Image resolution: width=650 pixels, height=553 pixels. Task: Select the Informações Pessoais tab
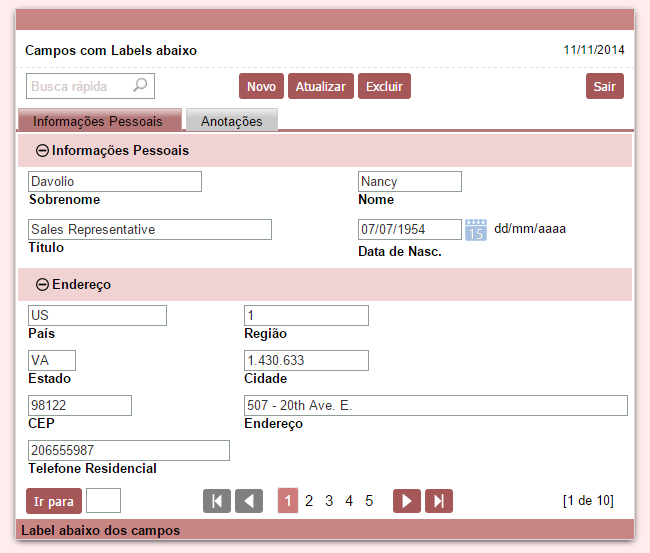(x=98, y=121)
